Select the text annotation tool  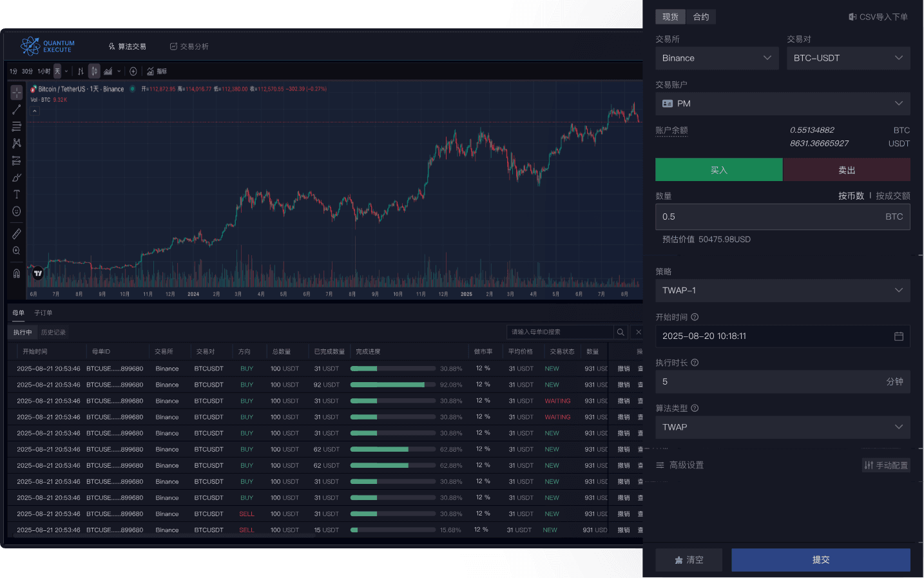click(17, 194)
